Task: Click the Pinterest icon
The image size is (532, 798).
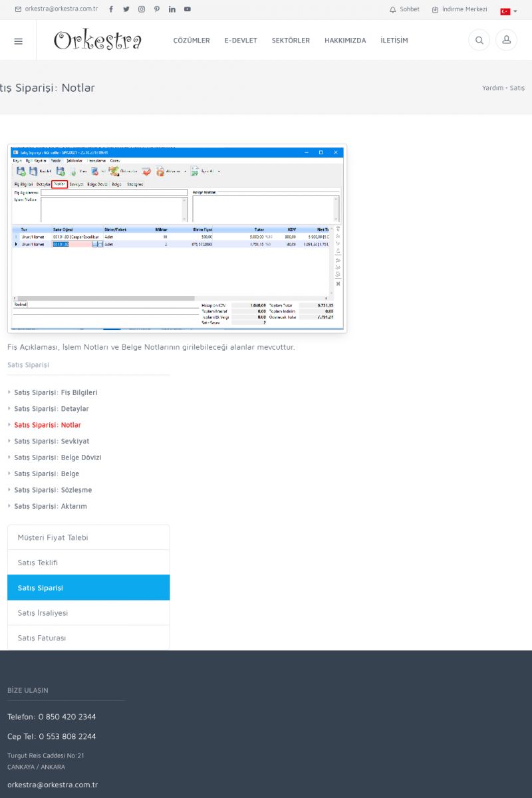Action: (x=157, y=9)
